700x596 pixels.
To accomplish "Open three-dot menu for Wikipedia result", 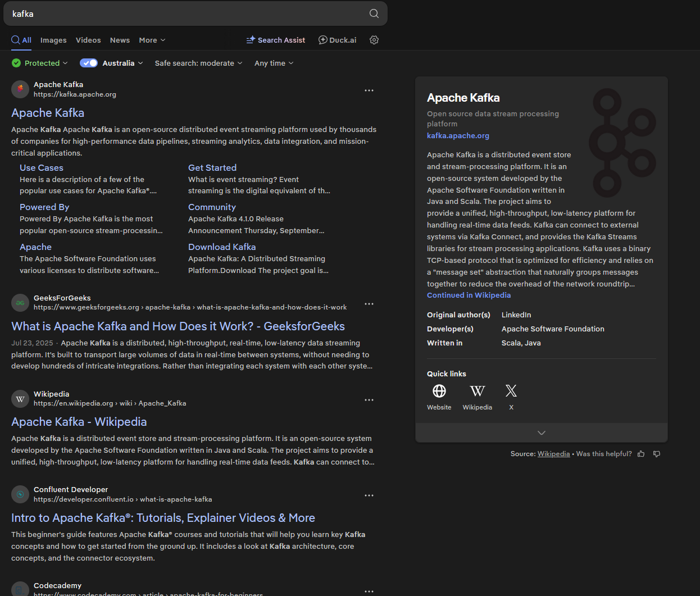I will [x=369, y=400].
